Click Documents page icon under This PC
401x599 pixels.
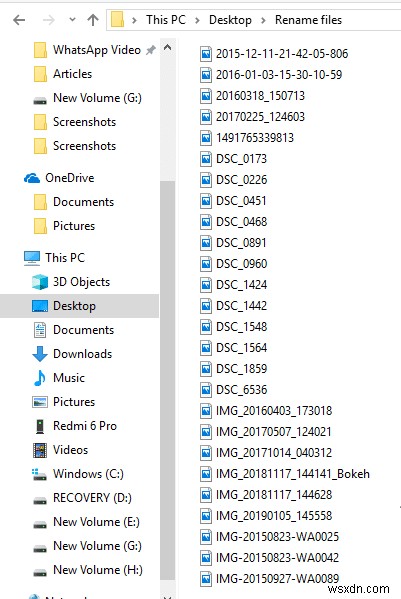(40, 330)
